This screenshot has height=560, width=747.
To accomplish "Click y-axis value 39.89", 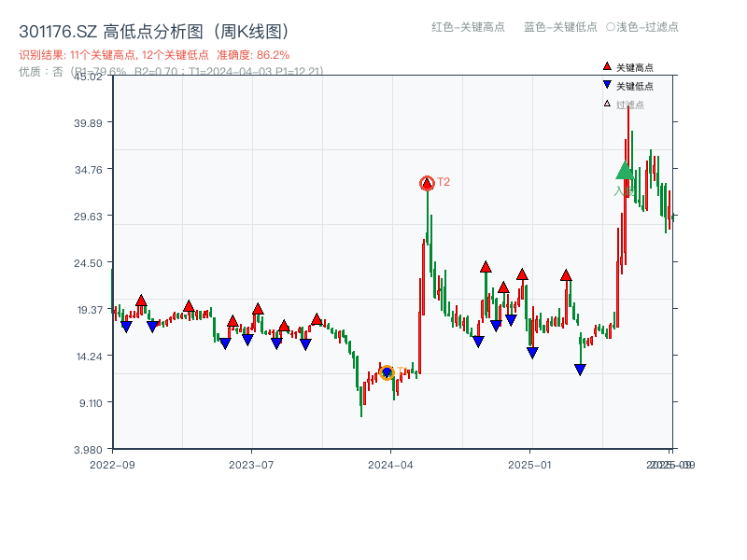I will tap(88, 123).
